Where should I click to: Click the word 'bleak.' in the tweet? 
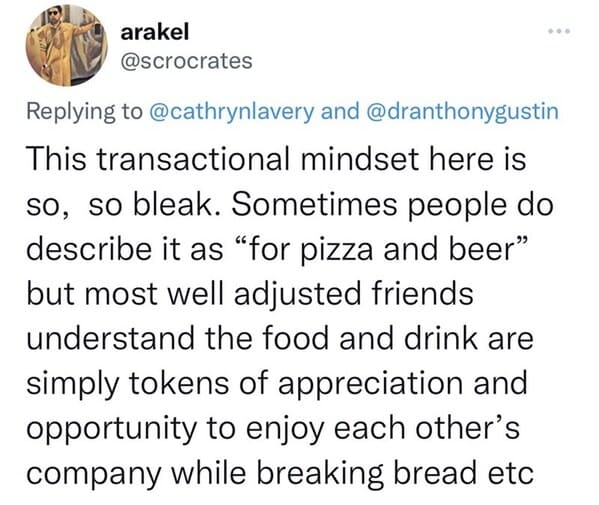coord(176,204)
